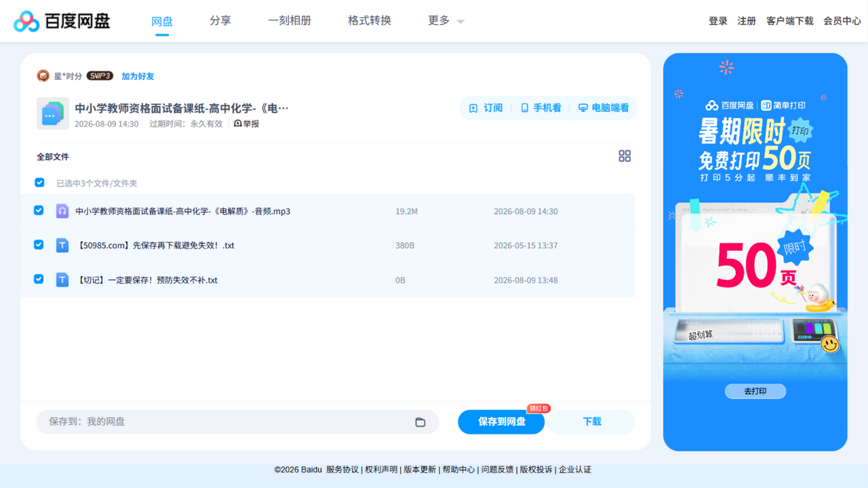Click the Baidu Netdisk logo

coord(62,21)
